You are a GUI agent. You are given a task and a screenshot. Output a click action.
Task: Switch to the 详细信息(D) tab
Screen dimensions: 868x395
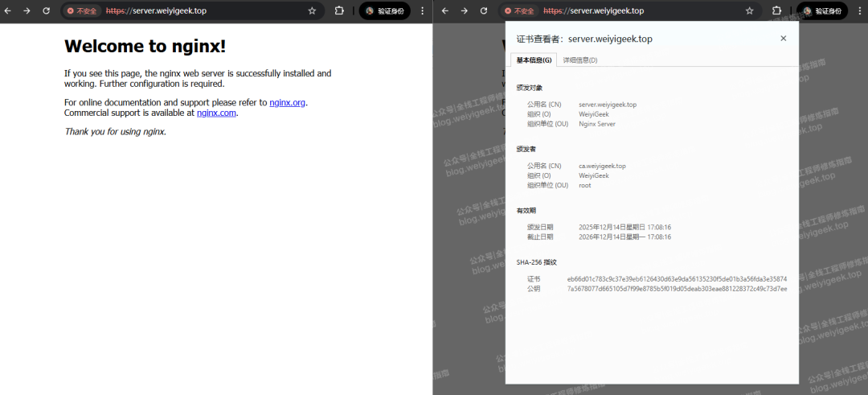(580, 60)
